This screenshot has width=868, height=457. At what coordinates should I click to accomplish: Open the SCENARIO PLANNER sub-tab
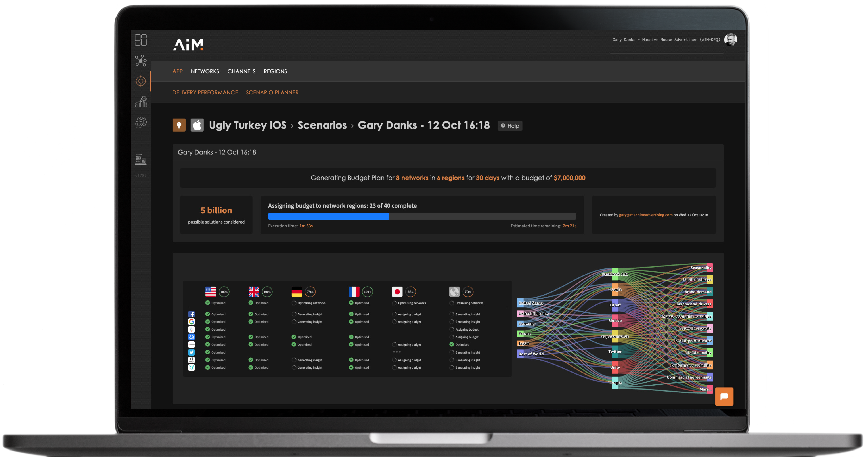pos(272,92)
